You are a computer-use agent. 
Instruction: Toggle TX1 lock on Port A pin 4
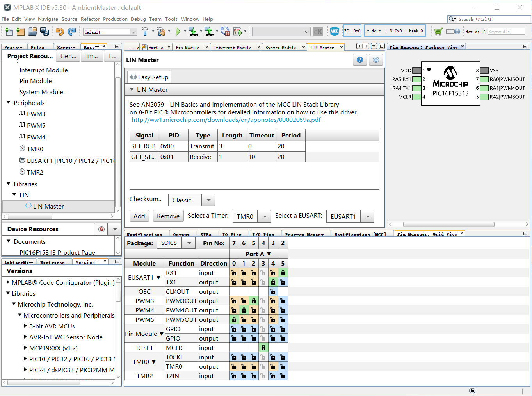click(273, 282)
